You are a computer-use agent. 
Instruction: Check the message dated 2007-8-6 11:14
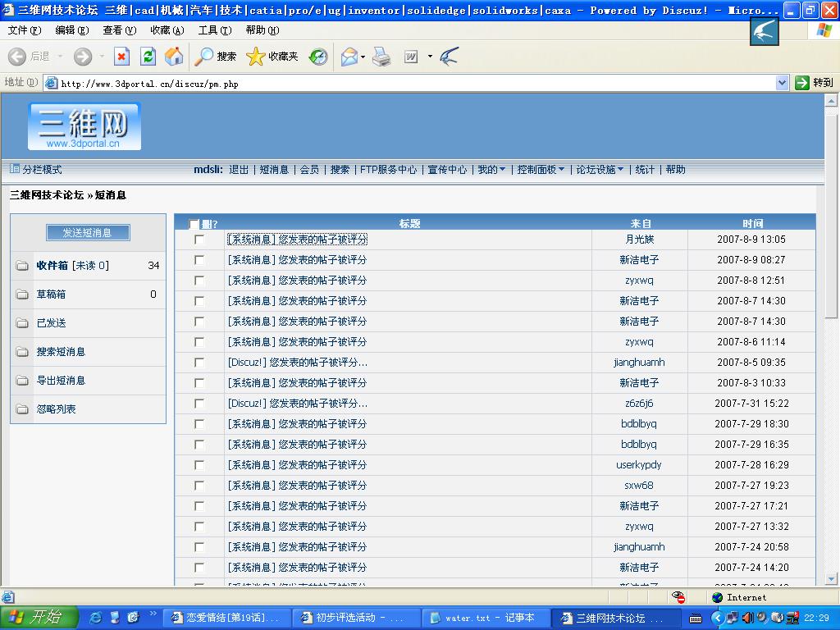pos(199,342)
